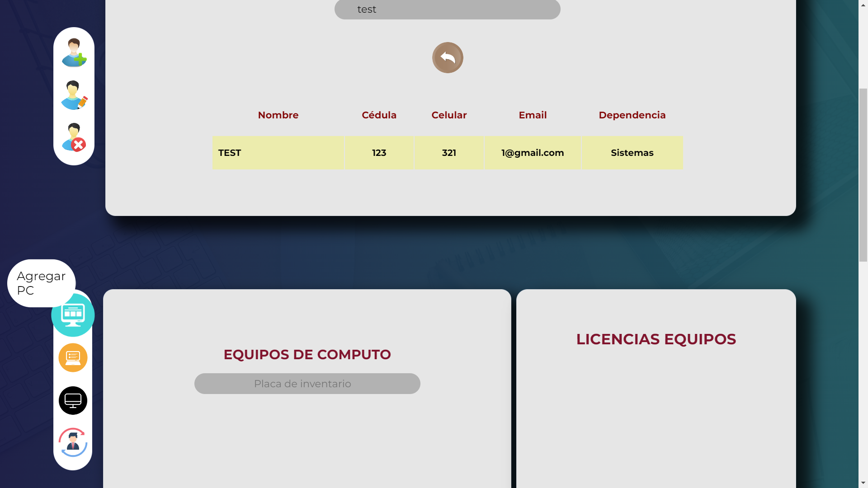This screenshot has width=868, height=488.
Task: Click the 123 cédula cell
Action: tap(379, 153)
